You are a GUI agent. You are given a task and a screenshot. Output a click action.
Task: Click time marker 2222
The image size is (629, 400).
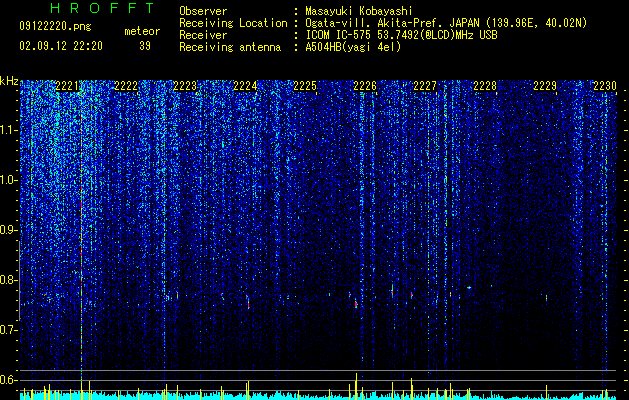[126, 86]
